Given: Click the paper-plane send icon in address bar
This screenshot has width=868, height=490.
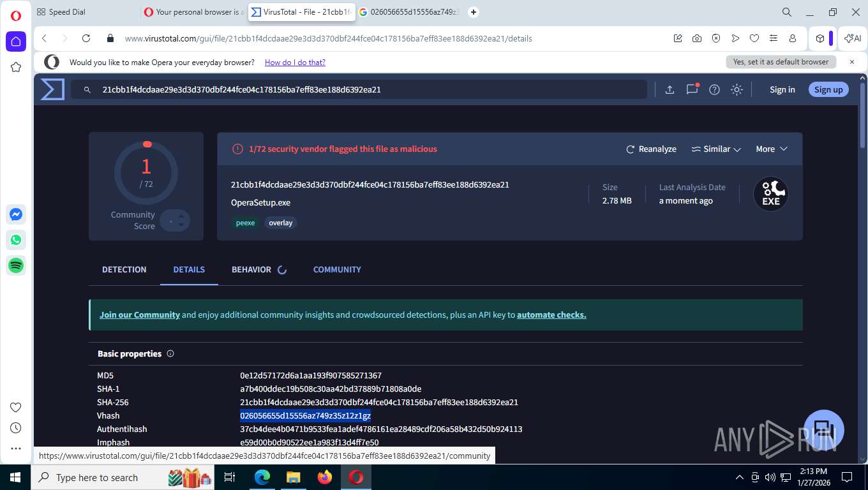Looking at the screenshot, I should pyautogui.click(x=735, y=38).
